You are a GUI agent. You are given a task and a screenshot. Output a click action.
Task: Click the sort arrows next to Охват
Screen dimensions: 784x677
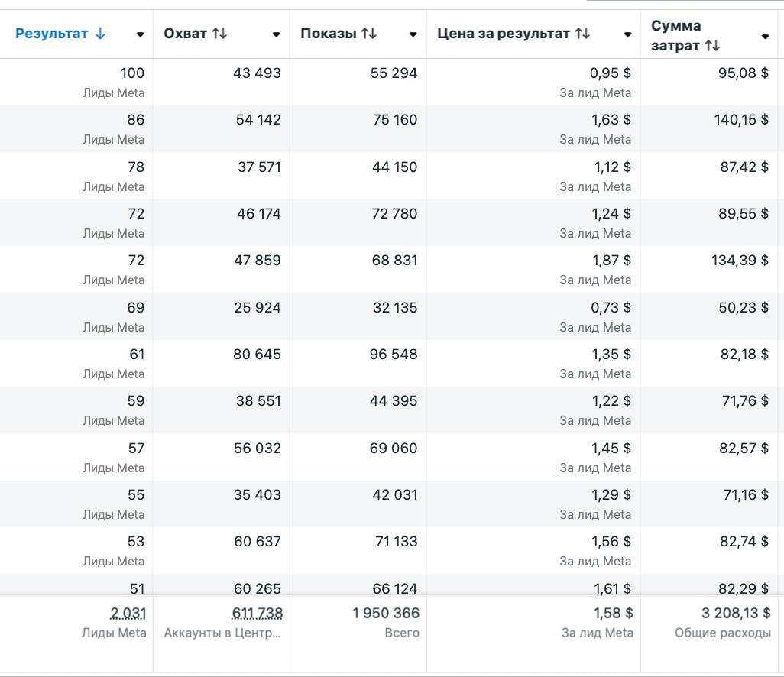(x=219, y=34)
